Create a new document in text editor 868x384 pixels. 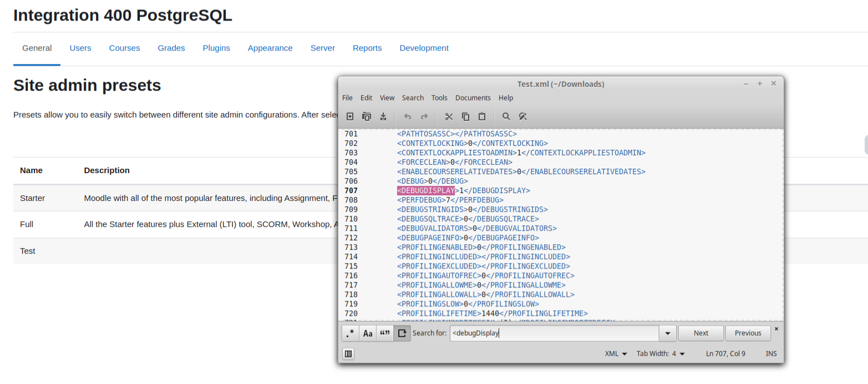coord(350,117)
